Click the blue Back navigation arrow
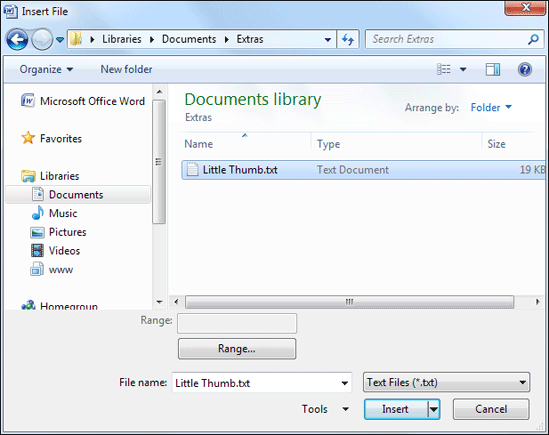 [17, 39]
